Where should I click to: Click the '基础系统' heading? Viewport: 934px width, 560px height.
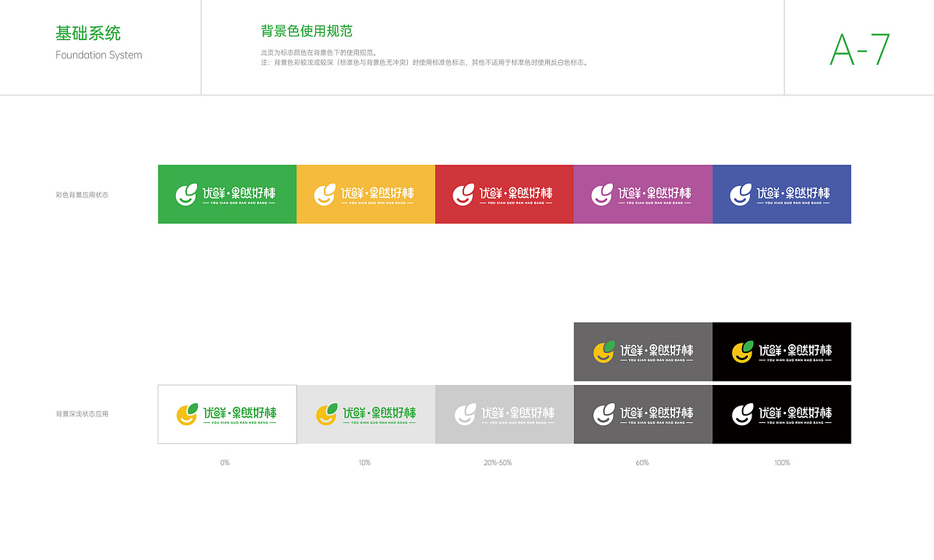pos(88,33)
